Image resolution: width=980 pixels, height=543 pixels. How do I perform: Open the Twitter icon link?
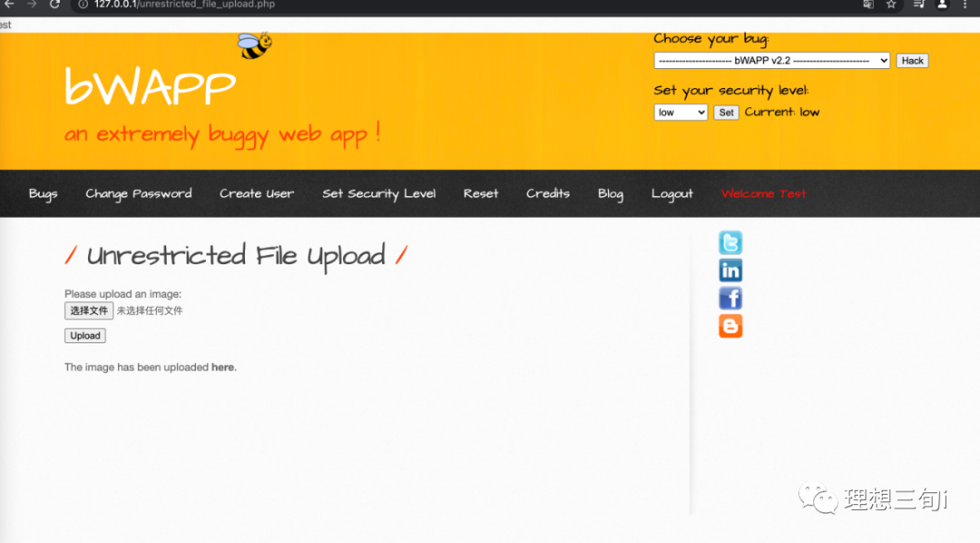click(730, 242)
